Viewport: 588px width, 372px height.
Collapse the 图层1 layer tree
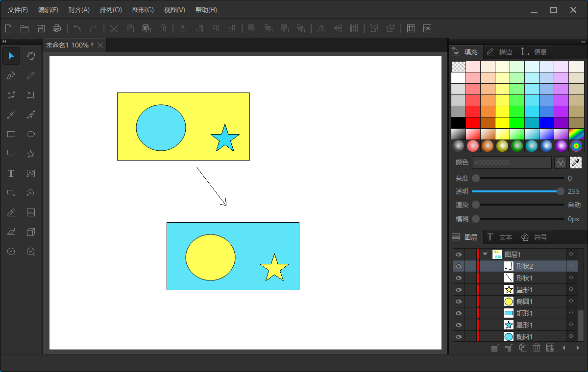pyautogui.click(x=485, y=255)
